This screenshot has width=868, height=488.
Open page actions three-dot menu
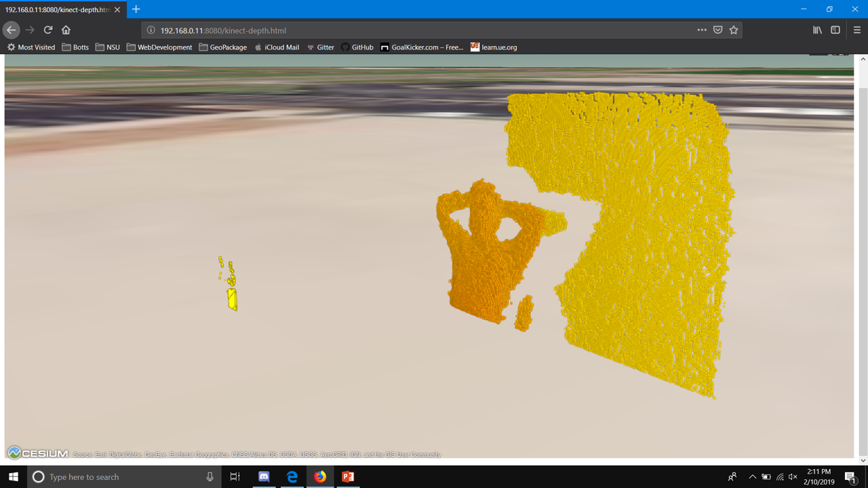(702, 30)
